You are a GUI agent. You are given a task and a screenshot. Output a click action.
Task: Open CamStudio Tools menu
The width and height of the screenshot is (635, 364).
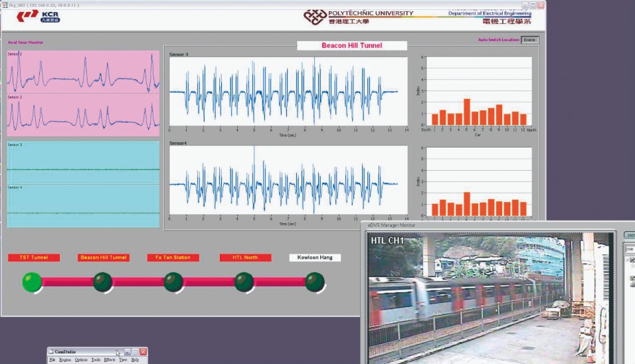[x=96, y=359]
